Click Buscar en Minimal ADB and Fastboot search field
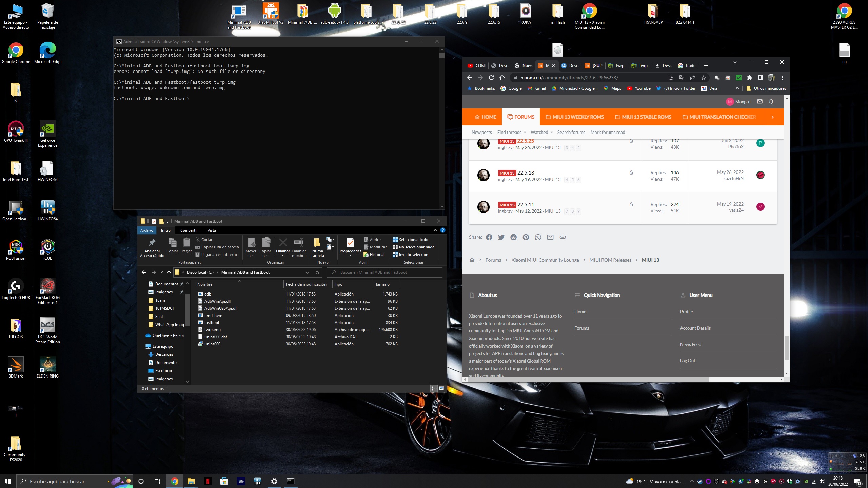 384,272
